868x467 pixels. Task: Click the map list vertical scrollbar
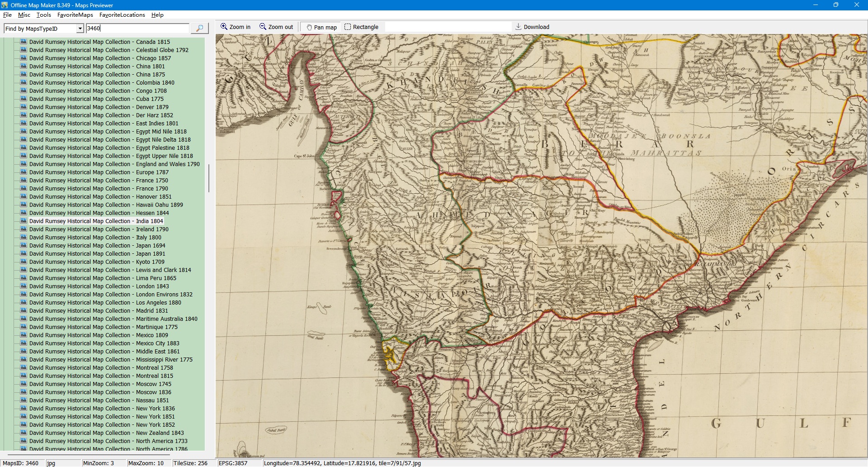coord(208,178)
